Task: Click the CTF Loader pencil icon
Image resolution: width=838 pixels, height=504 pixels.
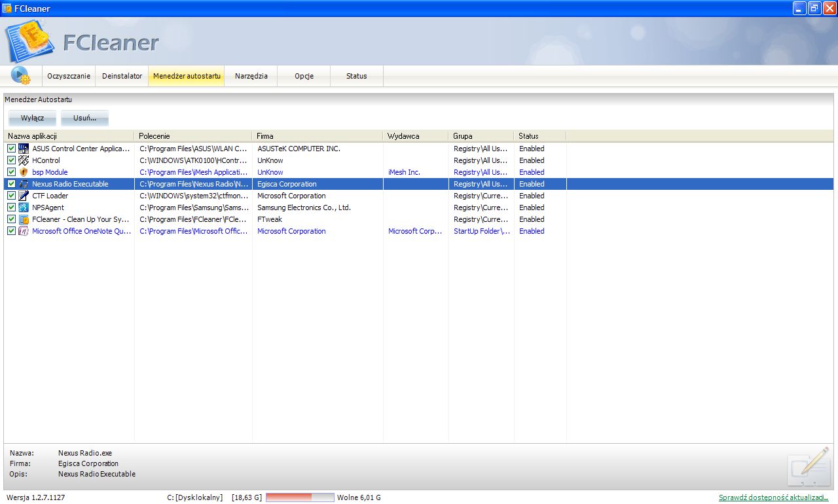Action: (24, 196)
